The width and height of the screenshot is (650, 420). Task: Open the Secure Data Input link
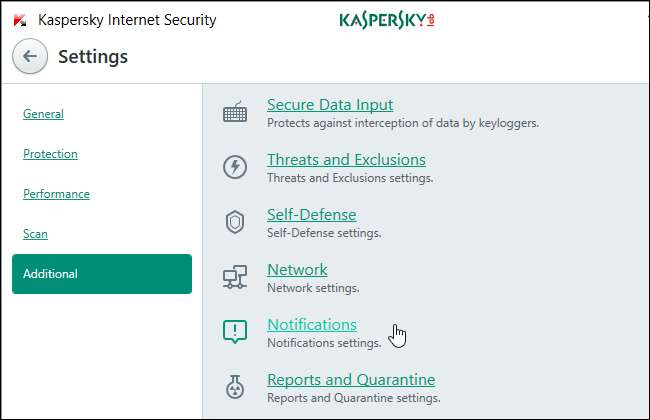tap(329, 104)
